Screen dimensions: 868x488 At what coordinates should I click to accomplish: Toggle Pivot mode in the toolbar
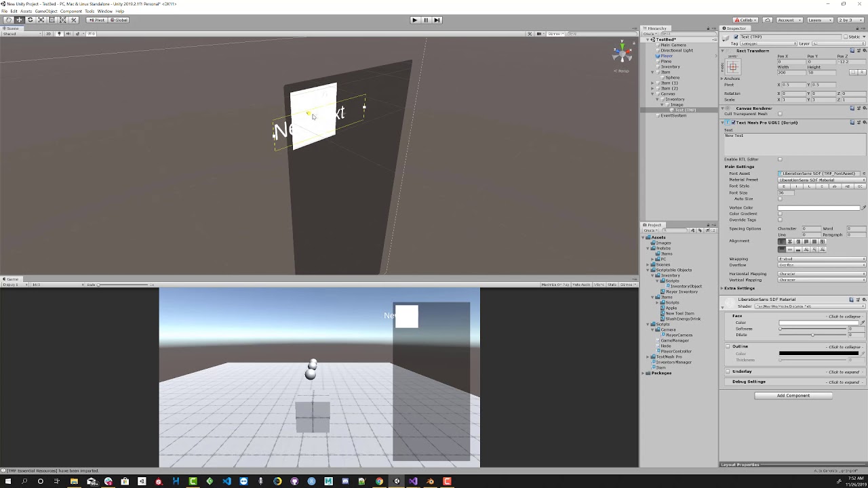coord(98,20)
